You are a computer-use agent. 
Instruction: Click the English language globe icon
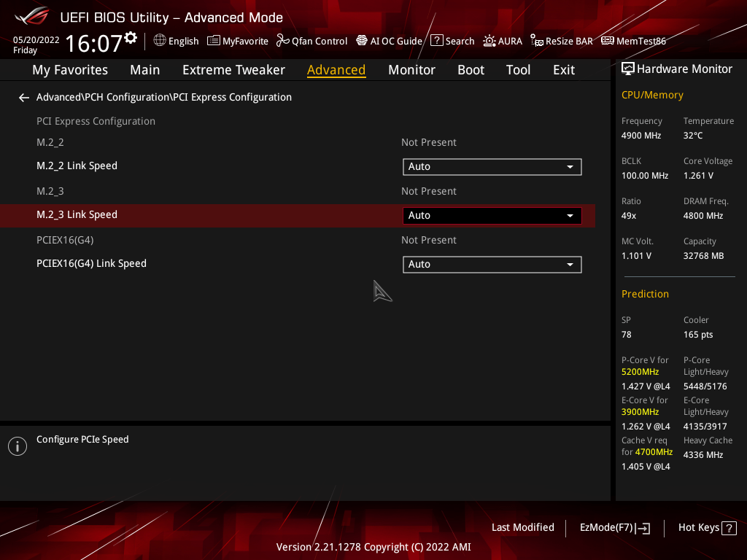point(160,41)
